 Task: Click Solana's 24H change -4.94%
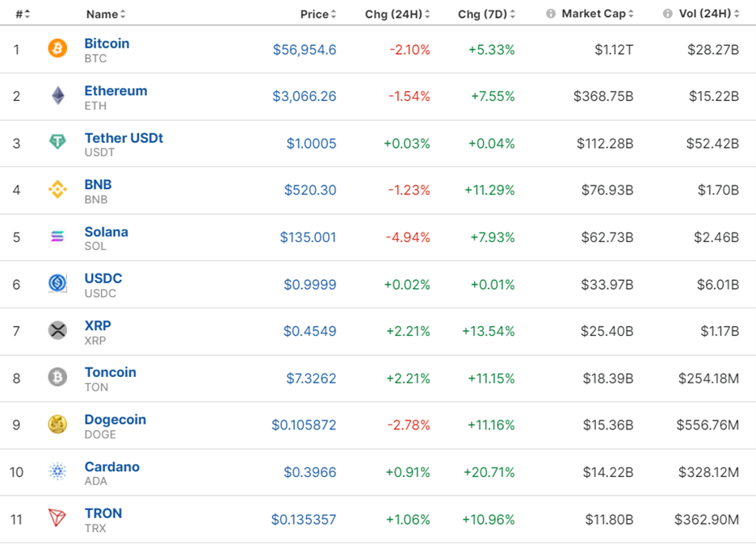pos(408,237)
